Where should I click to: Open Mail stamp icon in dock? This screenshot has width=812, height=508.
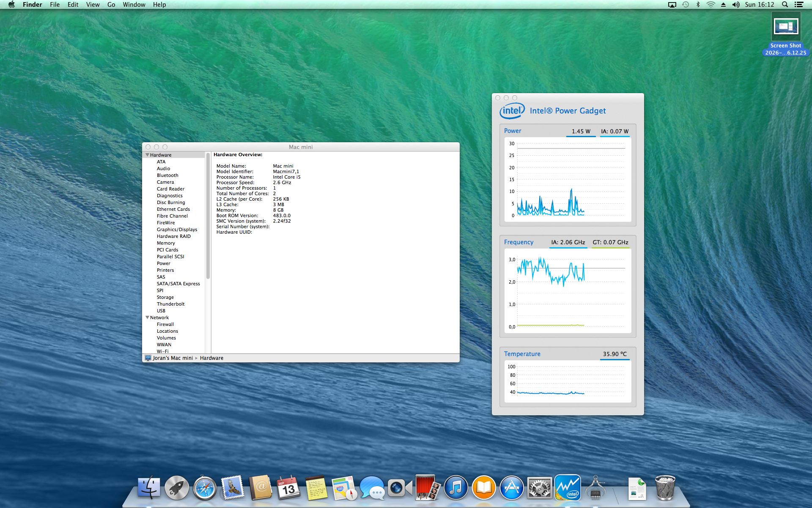coord(233,488)
